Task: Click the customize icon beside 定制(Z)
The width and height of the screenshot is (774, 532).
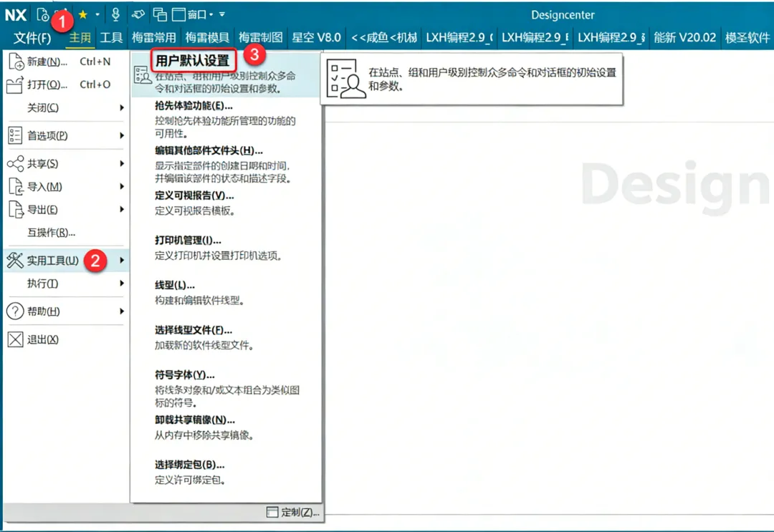Action: tap(272, 512)
